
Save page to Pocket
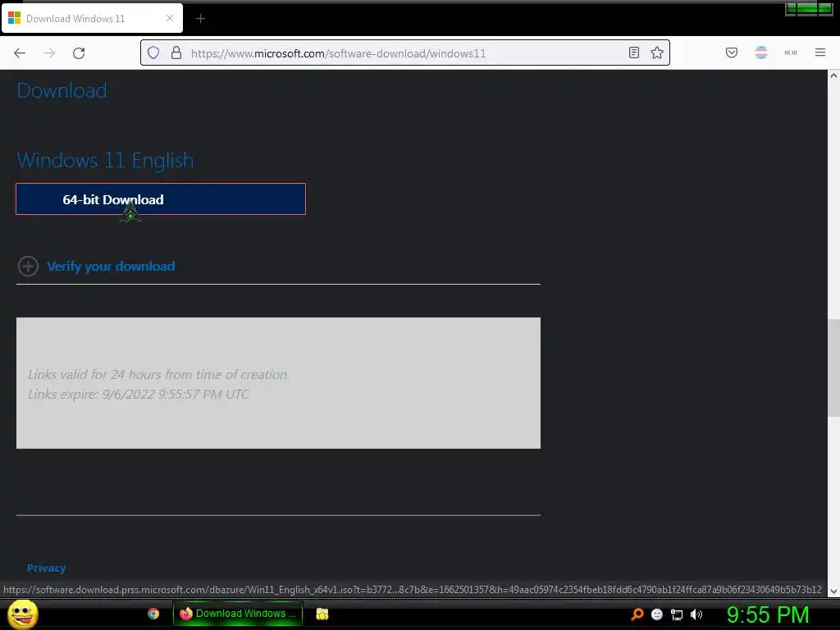pyautogui.click(x=731, y=52)
